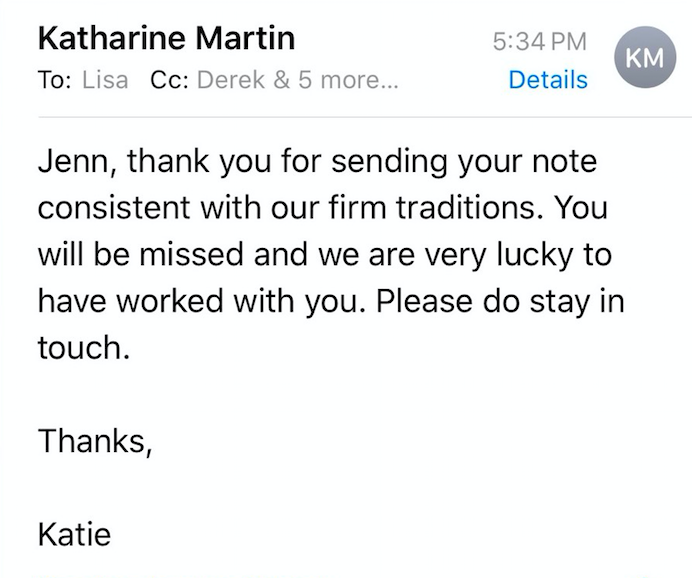This screenshot has width=692, height=578.
Task: Tap the sender name Katharine Martin
Action: (166, 39)
